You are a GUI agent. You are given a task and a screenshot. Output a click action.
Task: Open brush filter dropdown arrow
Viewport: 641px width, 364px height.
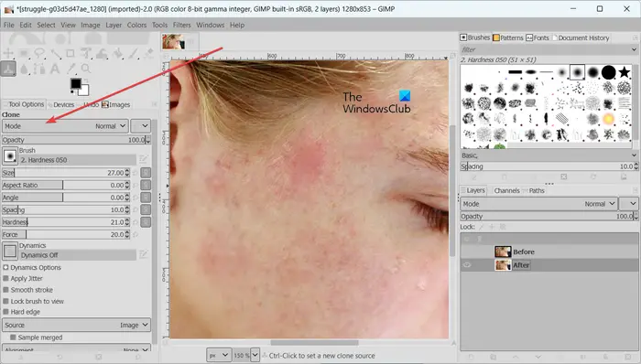click(634, 49)
